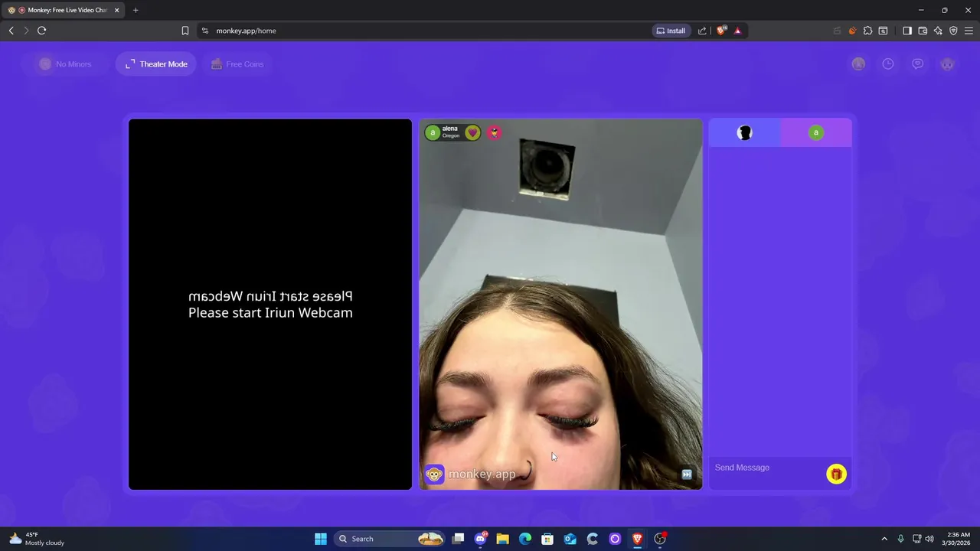Open Discord from the taskbar
The height and width of the screenshot is (551, 980).
[481, 539]
